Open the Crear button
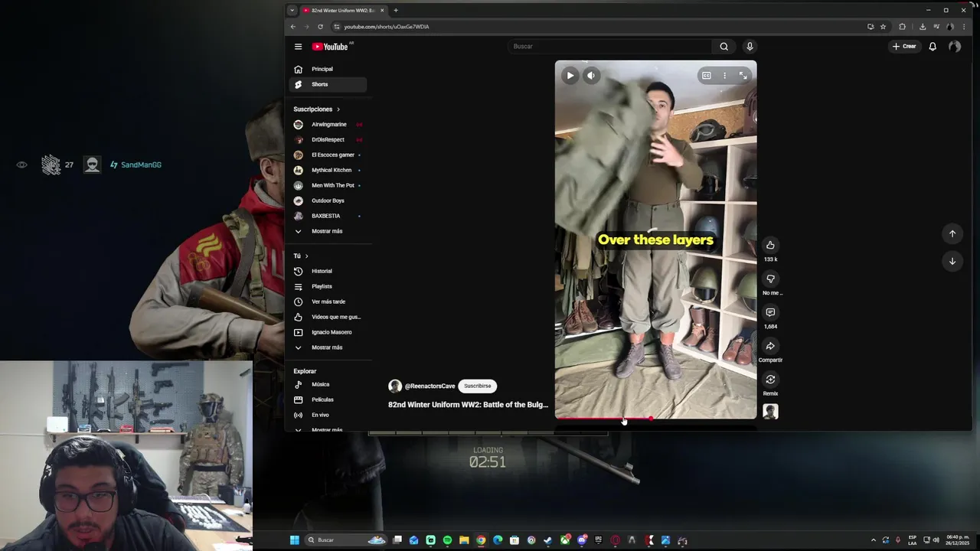980x551 pixels. click(x=904, y=47)
